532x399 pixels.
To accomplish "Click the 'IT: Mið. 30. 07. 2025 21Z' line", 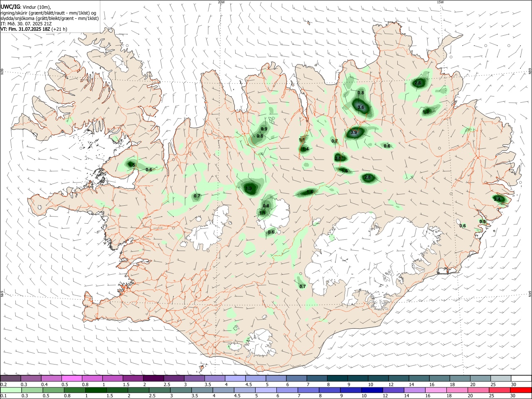I will tap(26, 24).
